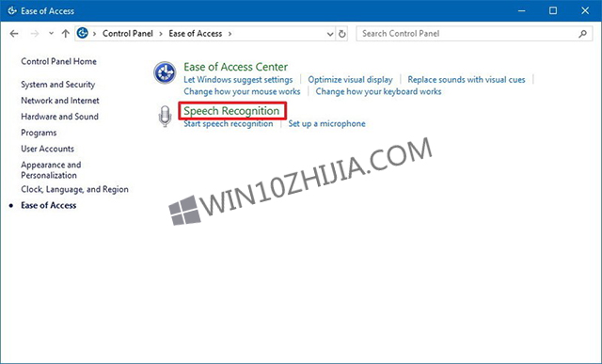Screen dimensions: 602x364
Task: Click Set up a microphone
Action: [x=326, y=124]
